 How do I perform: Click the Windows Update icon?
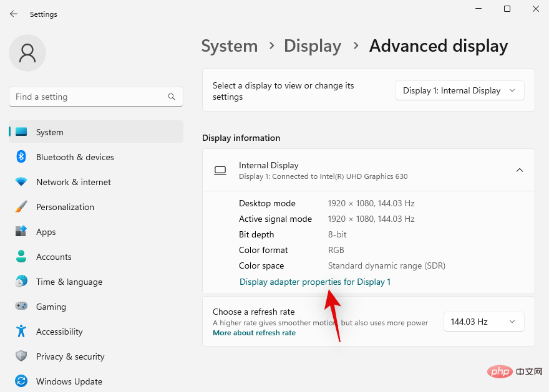pyautogui.click(x=21, y=381)
